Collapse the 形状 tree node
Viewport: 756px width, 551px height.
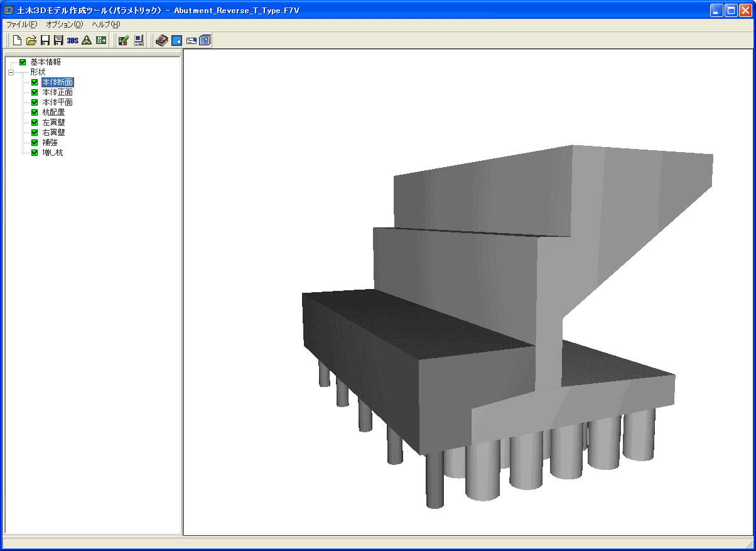(11, 72)
